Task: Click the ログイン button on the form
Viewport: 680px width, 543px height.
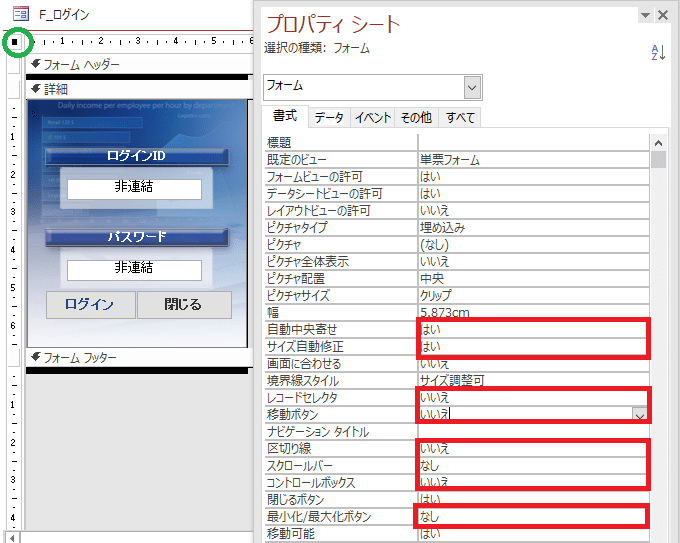Action: (91, 305)
